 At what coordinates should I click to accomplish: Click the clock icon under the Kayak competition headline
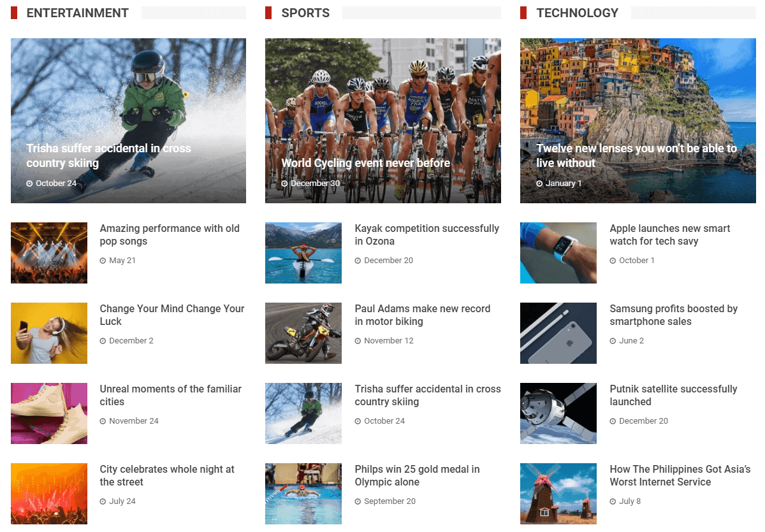coord(358,261)
